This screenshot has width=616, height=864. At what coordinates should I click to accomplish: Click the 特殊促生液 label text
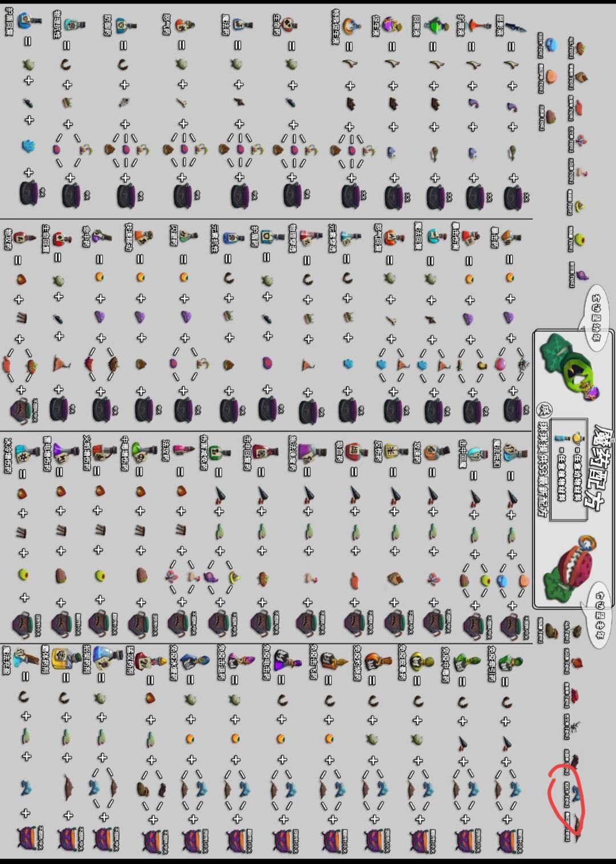point(335,27)
